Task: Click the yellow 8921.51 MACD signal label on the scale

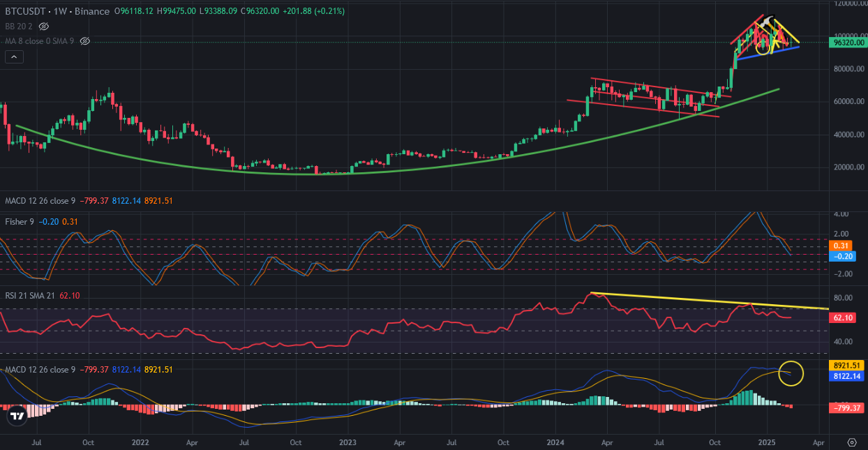Action: (x=848, y=365)
